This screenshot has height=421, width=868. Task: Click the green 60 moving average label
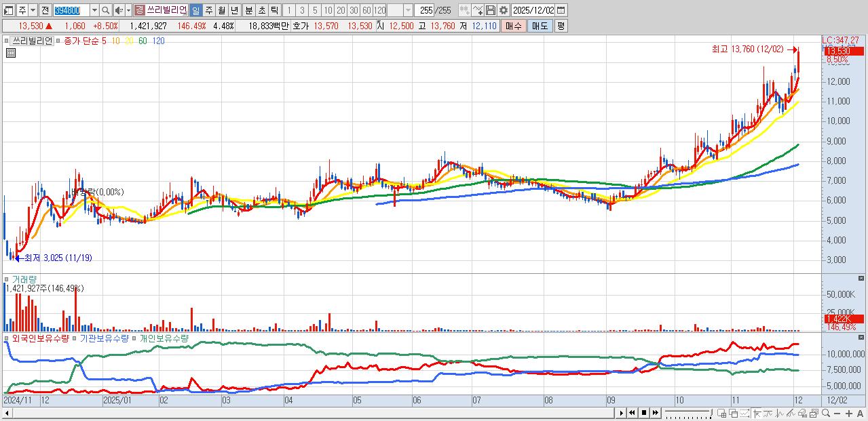tap(143, 41)
